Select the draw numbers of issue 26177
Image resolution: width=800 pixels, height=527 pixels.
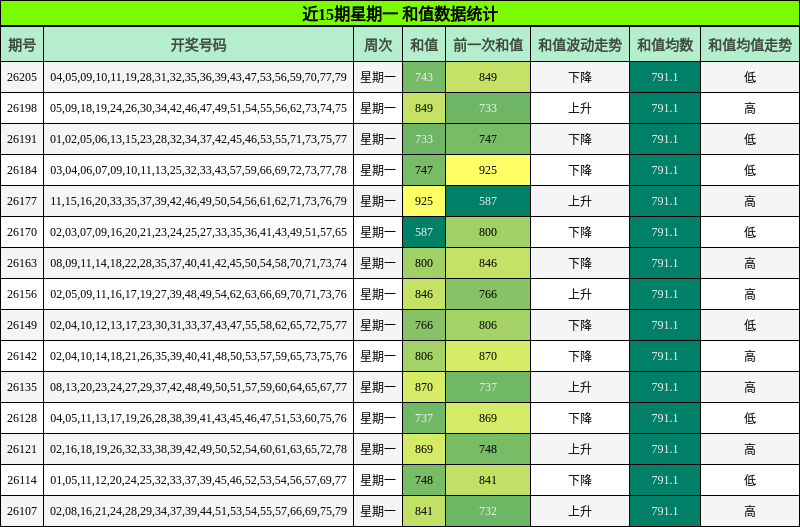click(x=198, y=201)
